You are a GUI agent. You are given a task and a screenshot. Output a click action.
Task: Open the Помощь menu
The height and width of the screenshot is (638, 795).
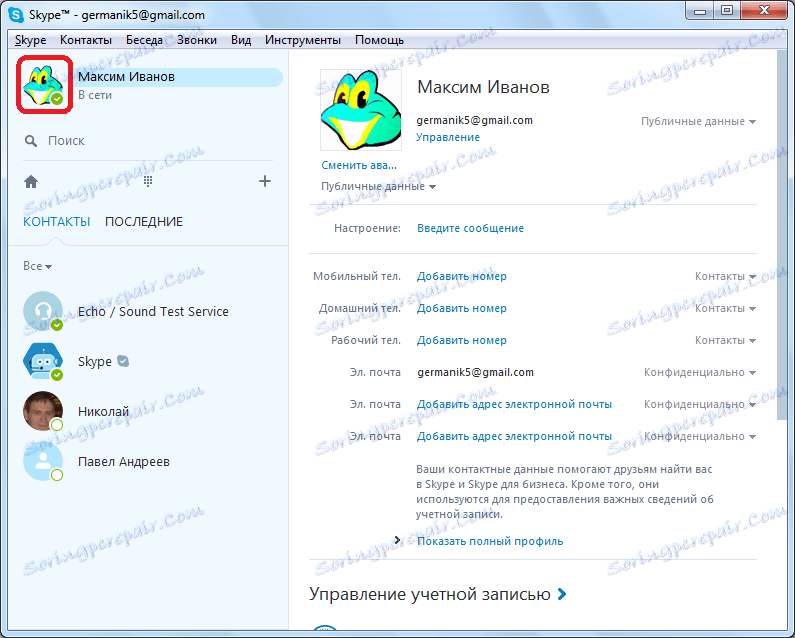pos(379,40)
